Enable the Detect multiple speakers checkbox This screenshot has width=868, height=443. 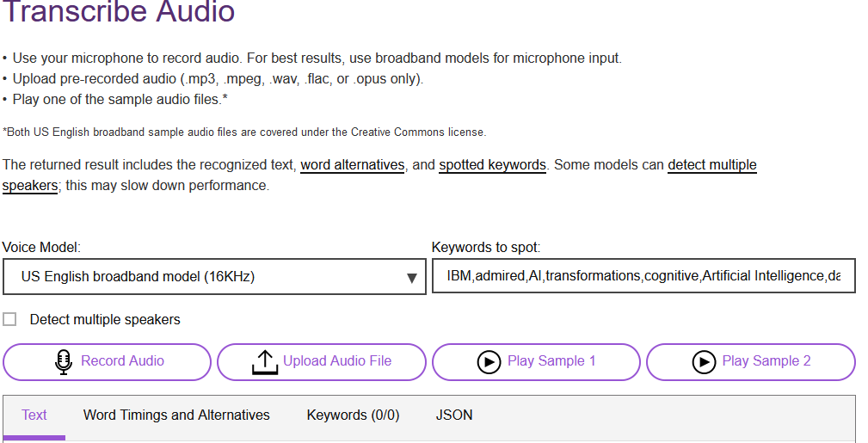[x=9, y=320]
